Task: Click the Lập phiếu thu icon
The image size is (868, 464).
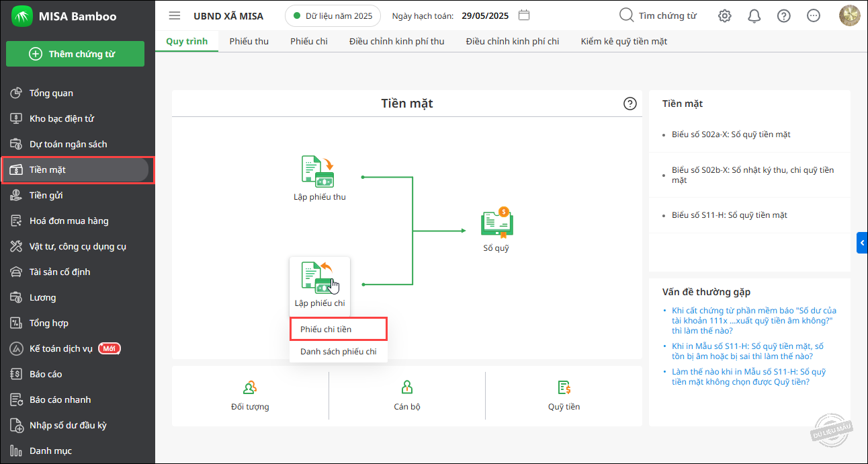Action: [318, 171]
